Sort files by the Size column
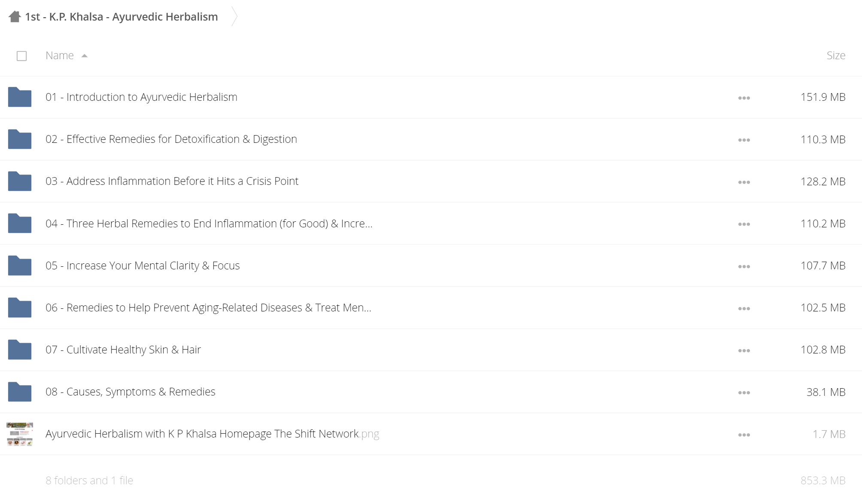This screenshot has width=862, height=504. (836, 55)
